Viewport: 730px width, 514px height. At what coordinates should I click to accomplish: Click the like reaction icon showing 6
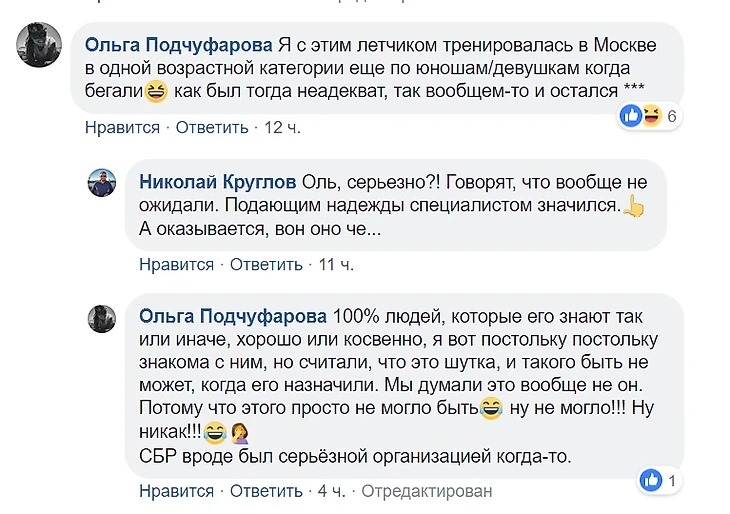click(x=631, y=117)
